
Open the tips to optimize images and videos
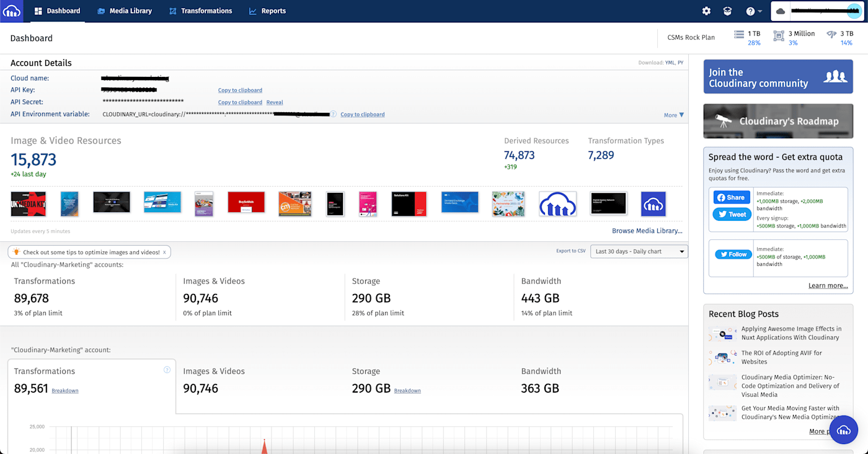click(x=91, y=252)
